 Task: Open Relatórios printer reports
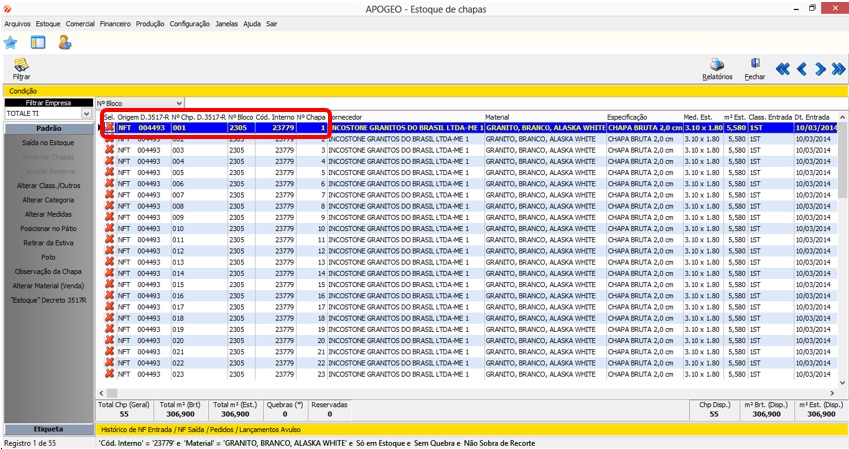[x=717, y=69]
